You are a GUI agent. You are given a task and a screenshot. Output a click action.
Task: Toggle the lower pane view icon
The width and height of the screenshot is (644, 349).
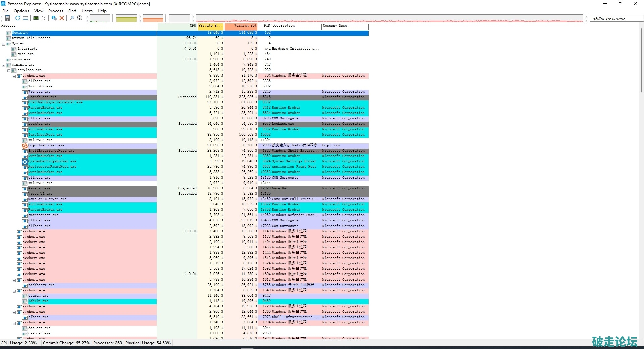coord(25,18)
